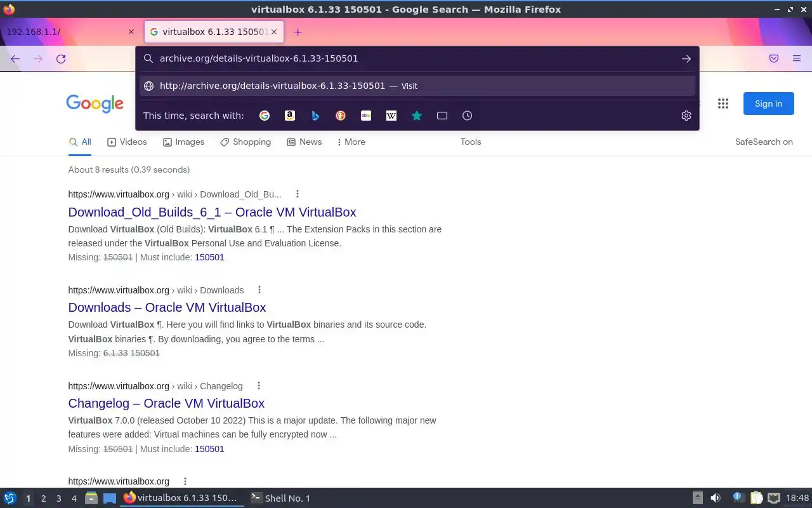The width and height of the screenshot is (812, 508).
Task: Open options for Download_Old_Builds result
Action: click(297, 194)
